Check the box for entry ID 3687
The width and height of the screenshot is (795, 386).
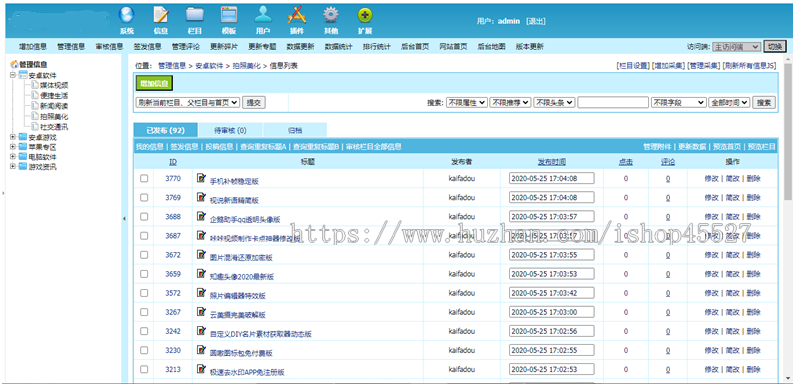click(x=144, y=236)
